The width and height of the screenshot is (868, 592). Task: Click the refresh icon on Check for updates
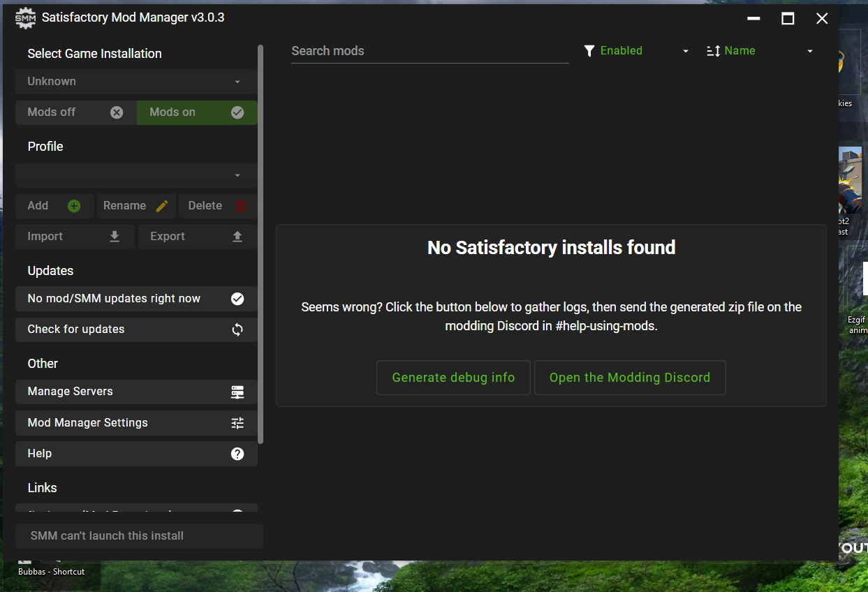pyautogui.click(x=237, y=330)
